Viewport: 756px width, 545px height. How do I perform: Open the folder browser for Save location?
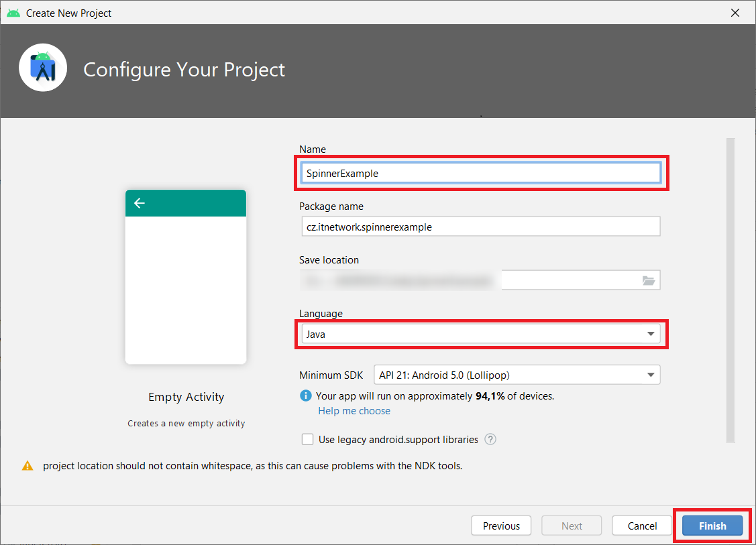point(648,280)
